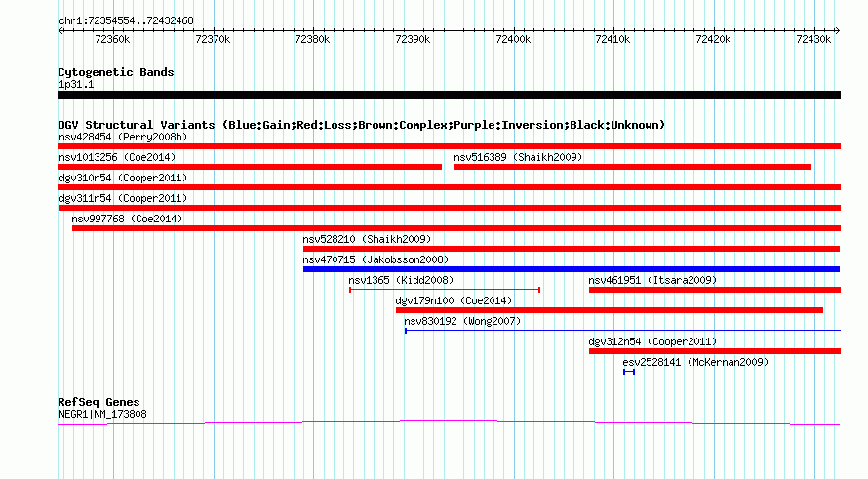Select the dgv312n54 (Cooper2011) red bar
This screenshot has width=868, height=479.
(x=715, y=351)
